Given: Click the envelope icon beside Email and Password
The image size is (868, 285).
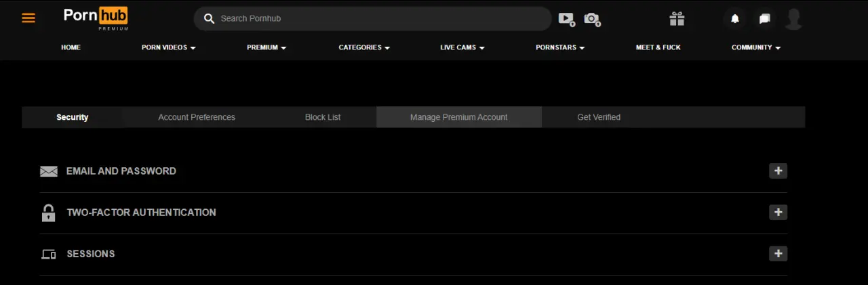Looking at the screenshot, I should (x=49, y=171).
